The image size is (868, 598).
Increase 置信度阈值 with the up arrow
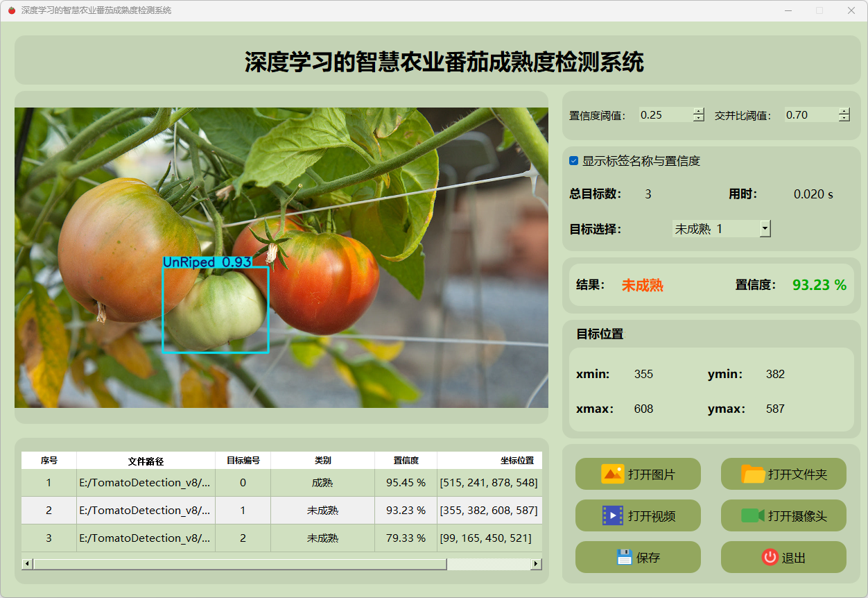[x=698, y=111]
